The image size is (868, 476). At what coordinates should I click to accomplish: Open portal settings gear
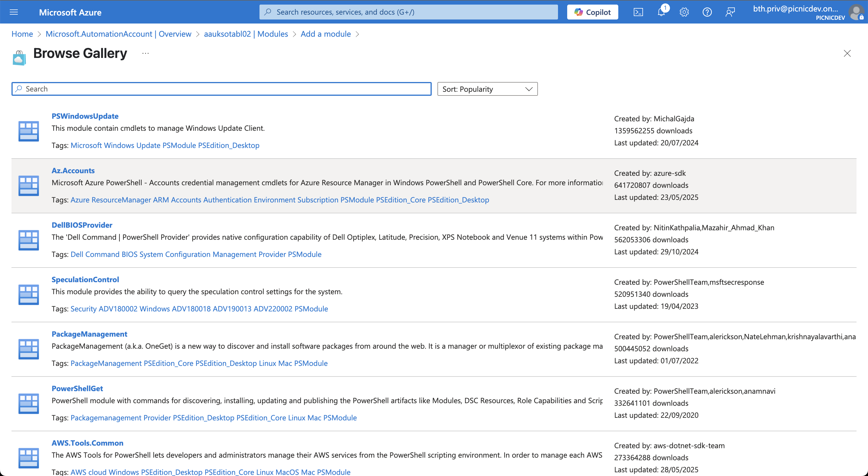684,12
